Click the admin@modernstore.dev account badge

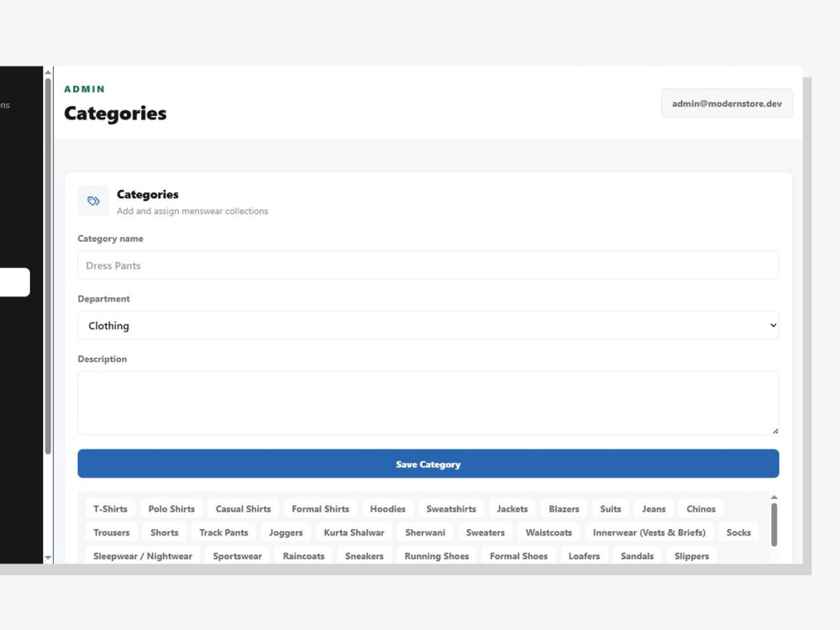pos(727,103)
